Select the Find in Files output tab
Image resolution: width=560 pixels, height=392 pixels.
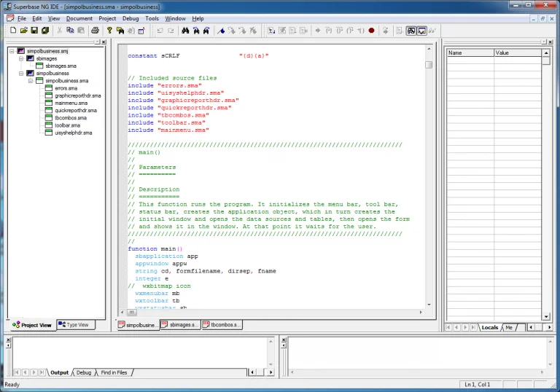[114, 372]
